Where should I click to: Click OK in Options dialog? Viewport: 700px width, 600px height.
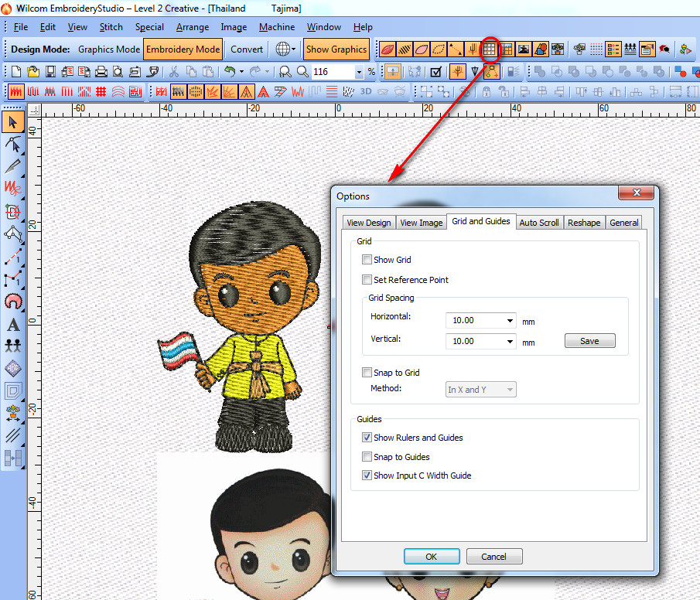[x=432, y=557]
